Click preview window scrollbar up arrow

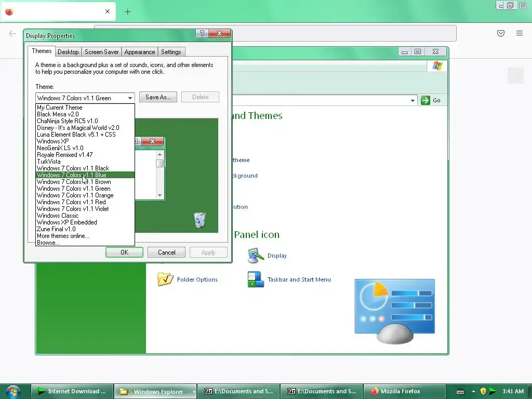tap(160, 154)
